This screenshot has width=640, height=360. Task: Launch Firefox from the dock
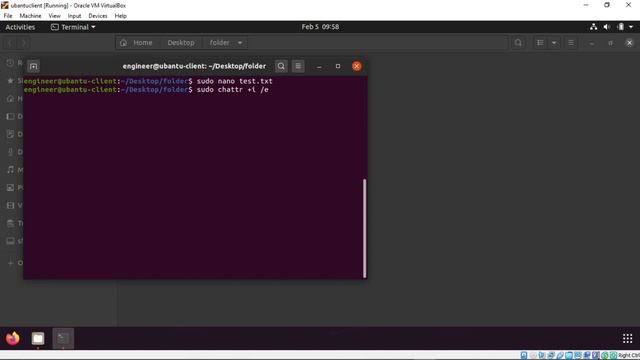(x=13, y=338)
